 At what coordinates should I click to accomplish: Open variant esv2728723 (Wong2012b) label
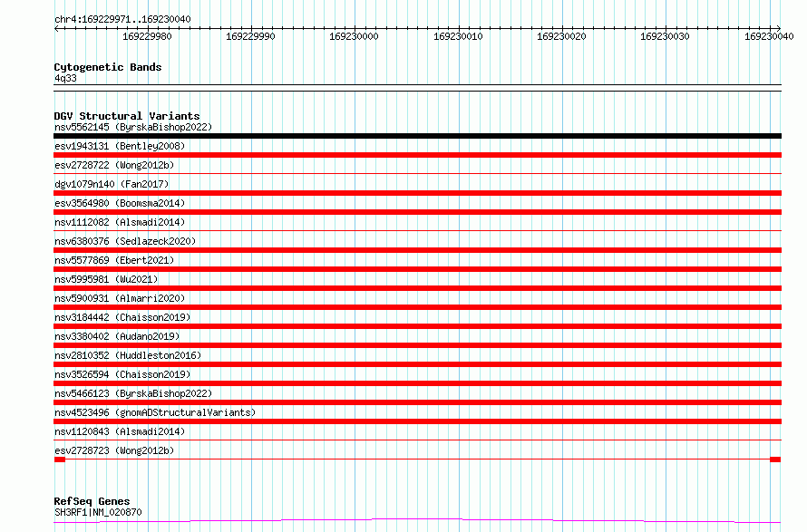[x=114, y=450]
